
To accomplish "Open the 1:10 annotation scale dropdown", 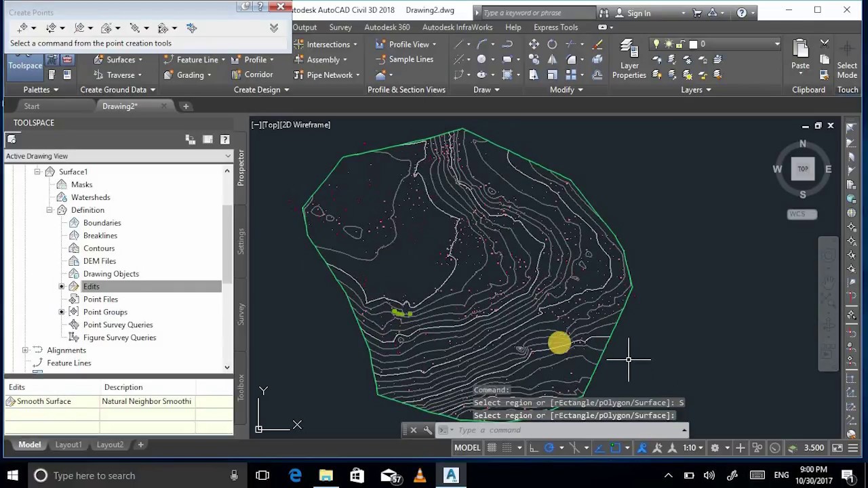I will click(x=693, y=448).
